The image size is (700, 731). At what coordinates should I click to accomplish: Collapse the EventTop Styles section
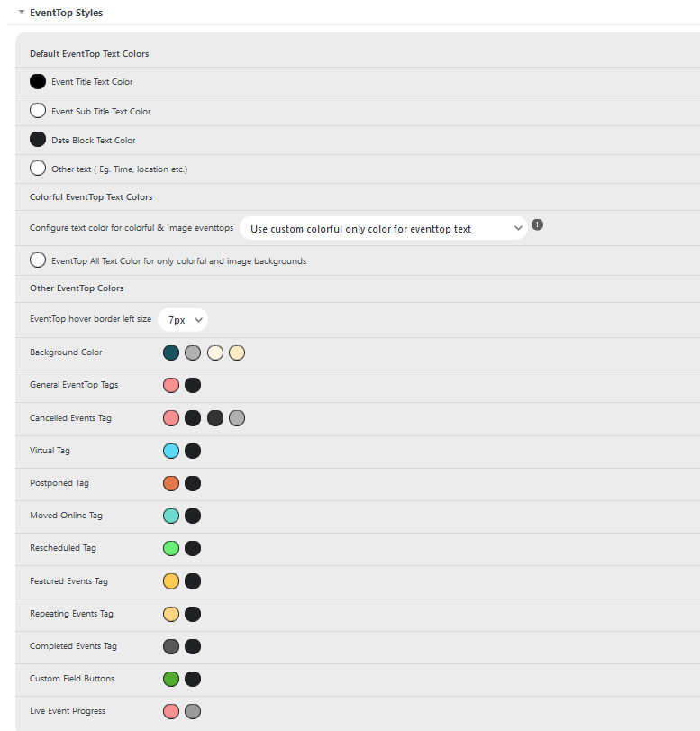(22, 12)
